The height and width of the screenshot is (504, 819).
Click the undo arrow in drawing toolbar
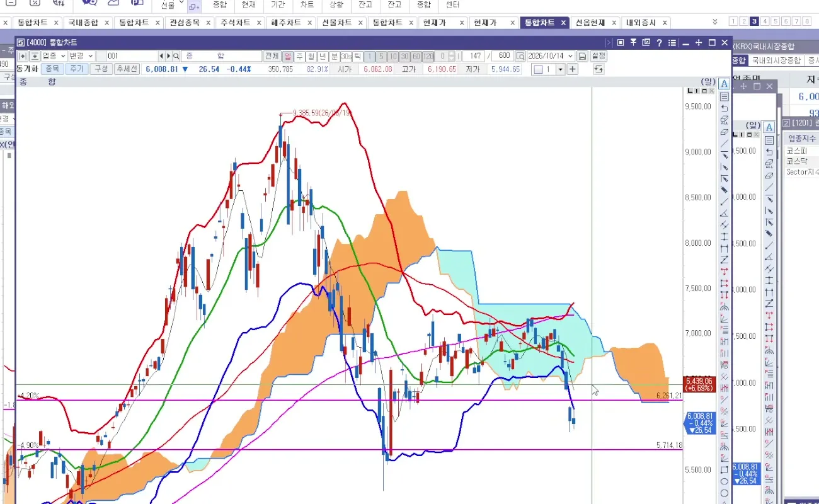724,108
